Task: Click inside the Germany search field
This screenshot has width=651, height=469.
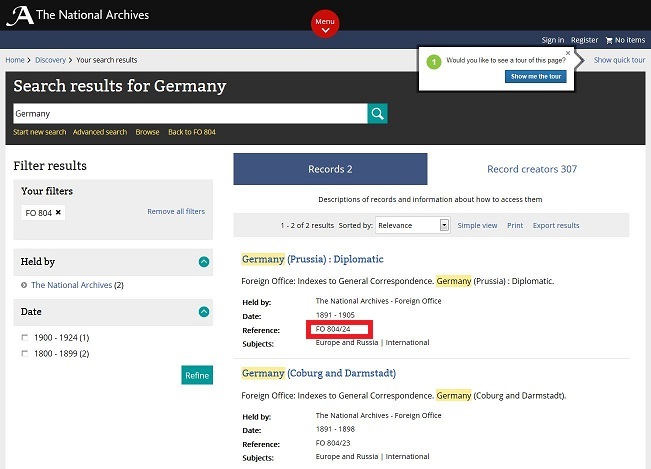Action: coord(190,114)
